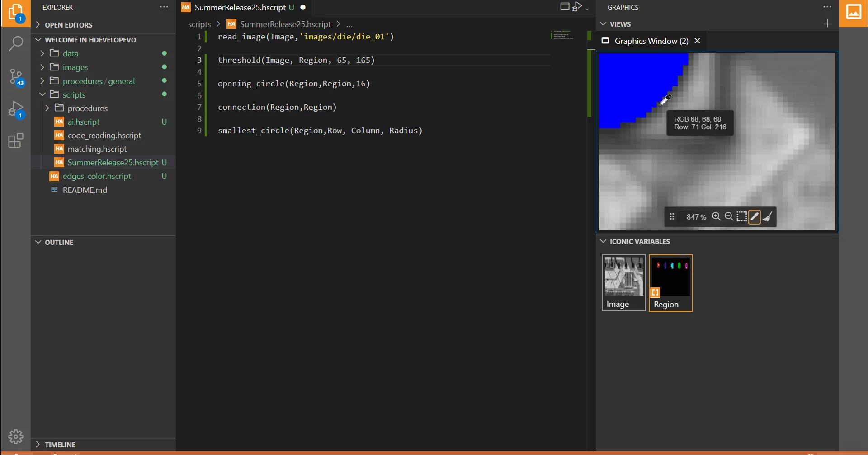This screenshot has width=868, height=455.
Task: Click the 847 % zoom level field
Action: (696, 217)
